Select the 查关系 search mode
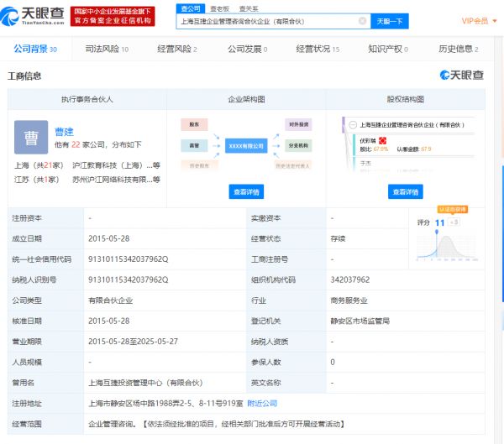Viewport: 504px width, 444px height. click(x=248, y=8)
